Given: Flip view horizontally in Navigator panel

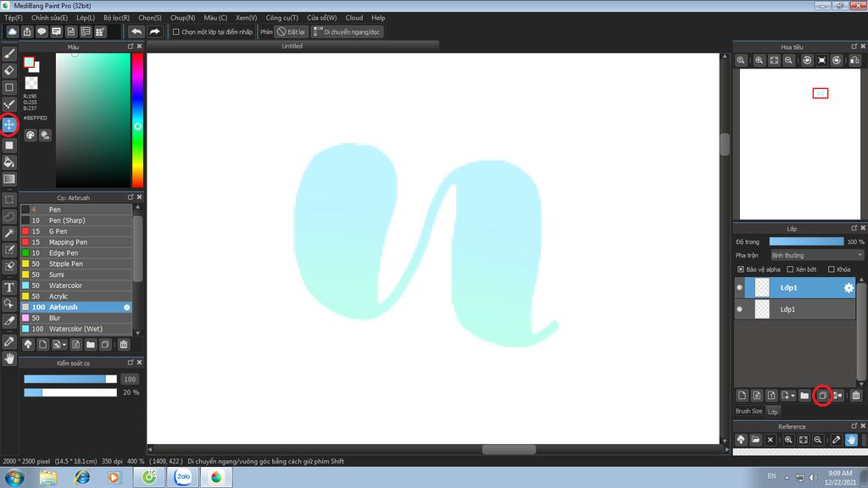Looking at the screenshot, I should coord(854,60).
